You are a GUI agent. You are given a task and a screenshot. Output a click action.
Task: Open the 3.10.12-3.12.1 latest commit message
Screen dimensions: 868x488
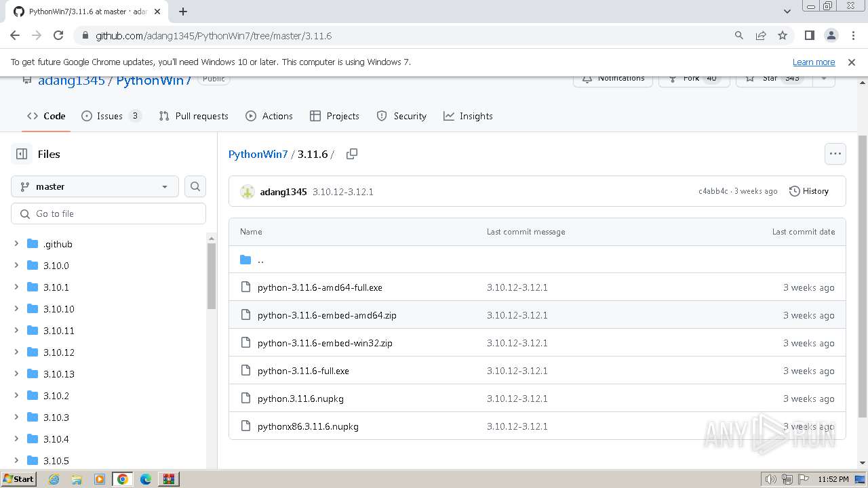(343, 192)
